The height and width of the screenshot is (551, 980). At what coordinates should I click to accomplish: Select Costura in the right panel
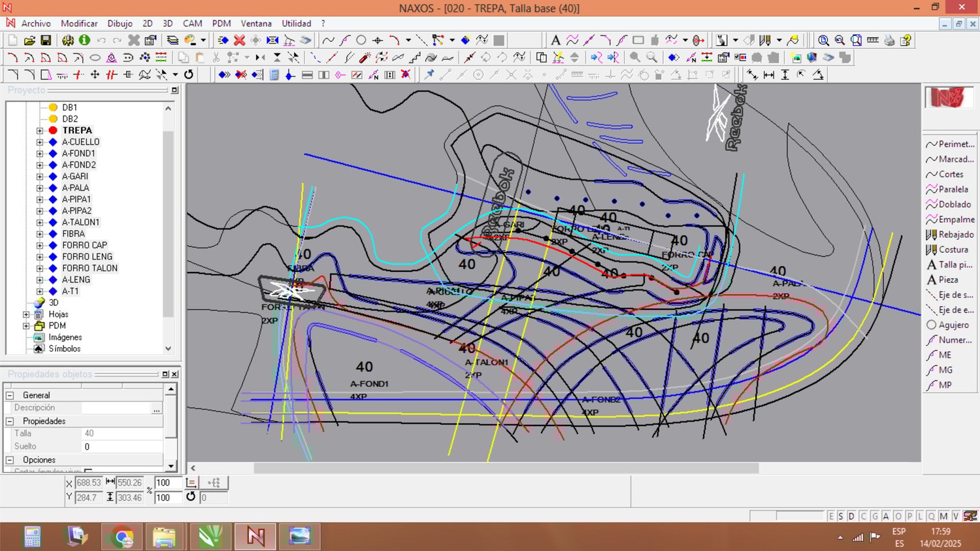(953, 250)
